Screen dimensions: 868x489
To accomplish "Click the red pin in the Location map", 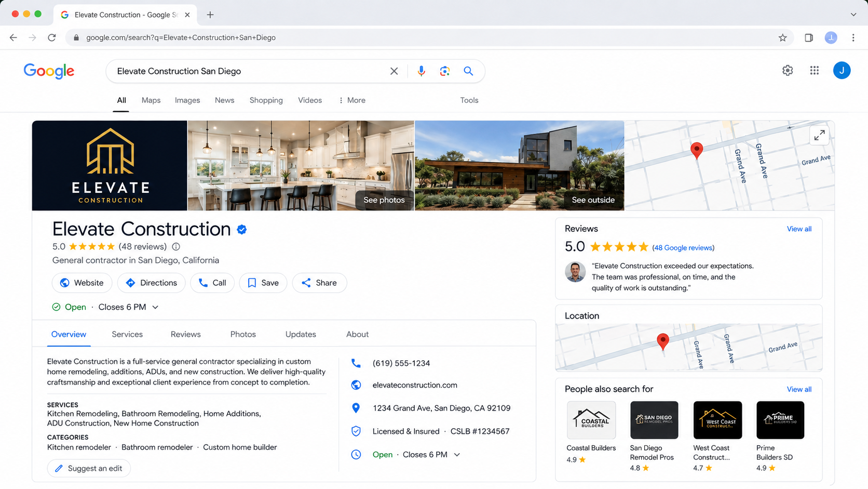I will coord(662,341).
